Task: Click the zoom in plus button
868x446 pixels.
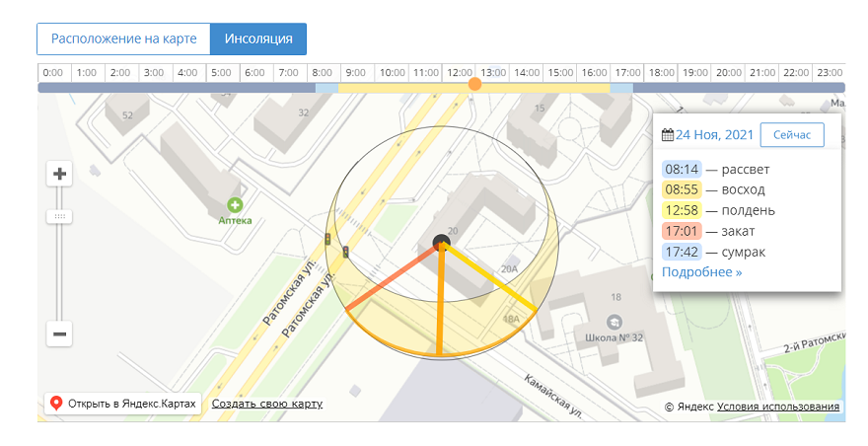Action: [60, 175]
